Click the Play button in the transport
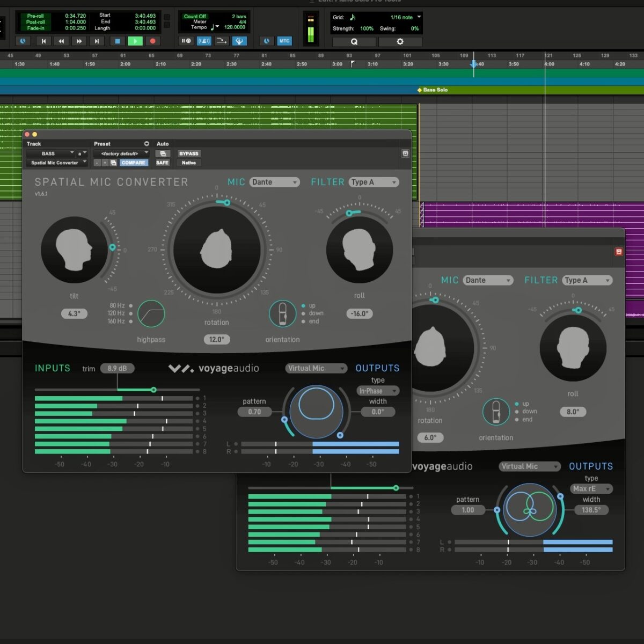This screenshot has width=644, height=644. pyautogui.click(x=135, y=41)
